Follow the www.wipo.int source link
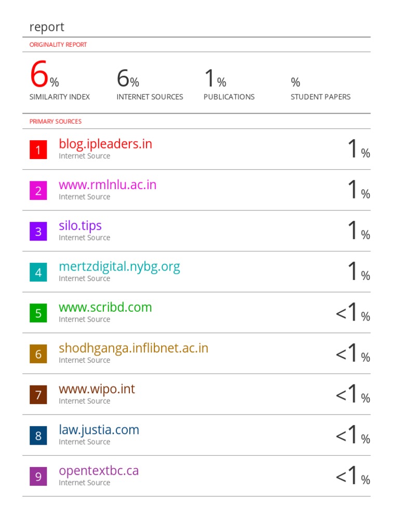 click(x=97, y=389)
